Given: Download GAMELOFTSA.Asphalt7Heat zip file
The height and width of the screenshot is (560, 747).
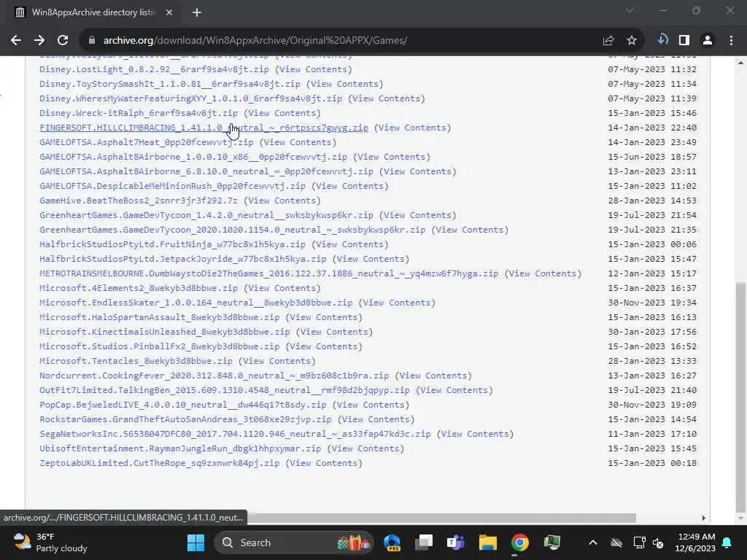Looking at the screenshot, I should pyautogui.click(x=146, y=142).
